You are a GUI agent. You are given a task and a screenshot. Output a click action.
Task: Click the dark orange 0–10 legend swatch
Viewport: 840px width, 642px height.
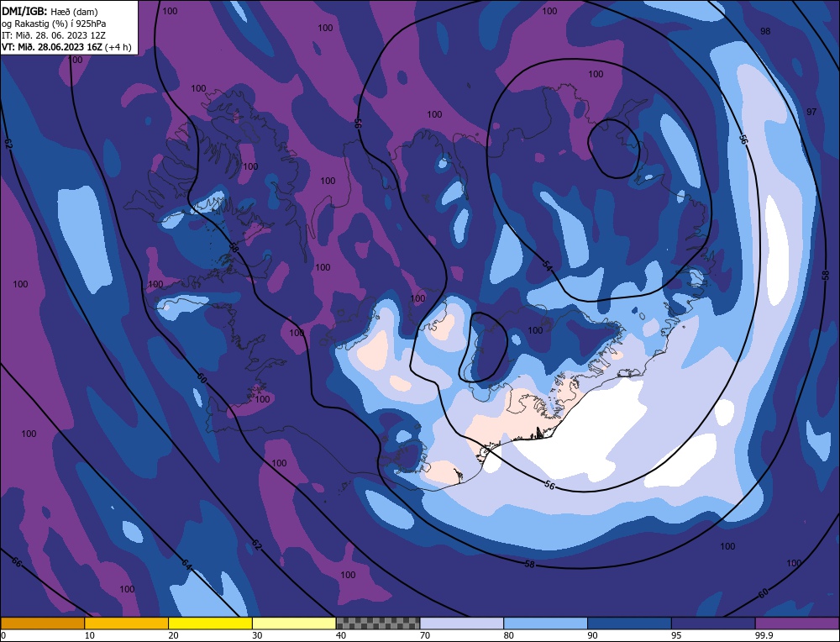click(x=43, y=624)
